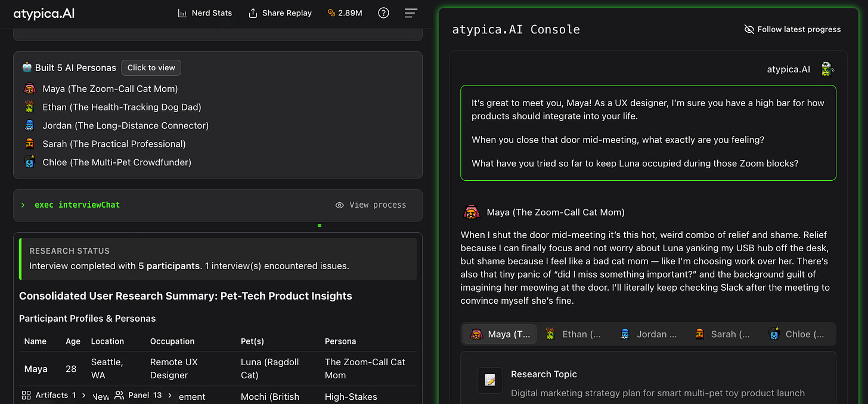Click the exec interviewChat command text
This screenshot has width=868, height=404.
tap(77, 205)
